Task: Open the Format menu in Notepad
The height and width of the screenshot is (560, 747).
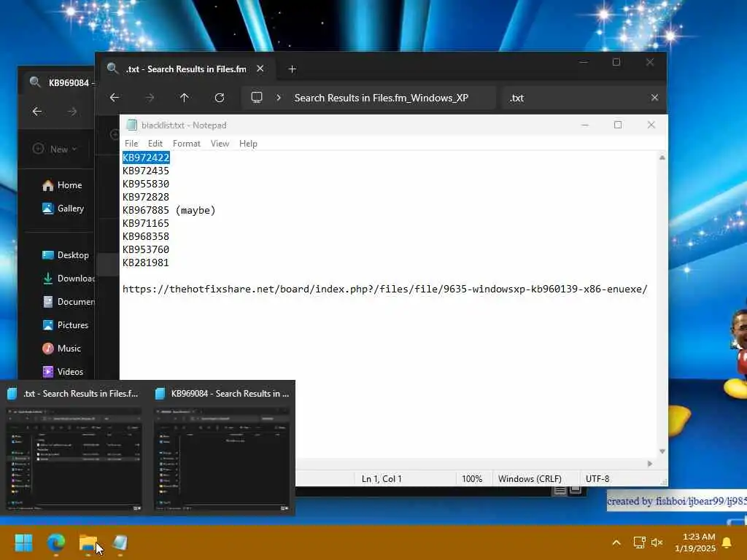Action: point(186,144)
